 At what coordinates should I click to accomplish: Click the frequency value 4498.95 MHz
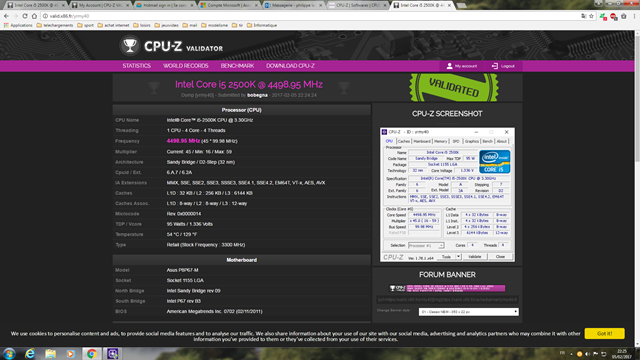point(183,141)
